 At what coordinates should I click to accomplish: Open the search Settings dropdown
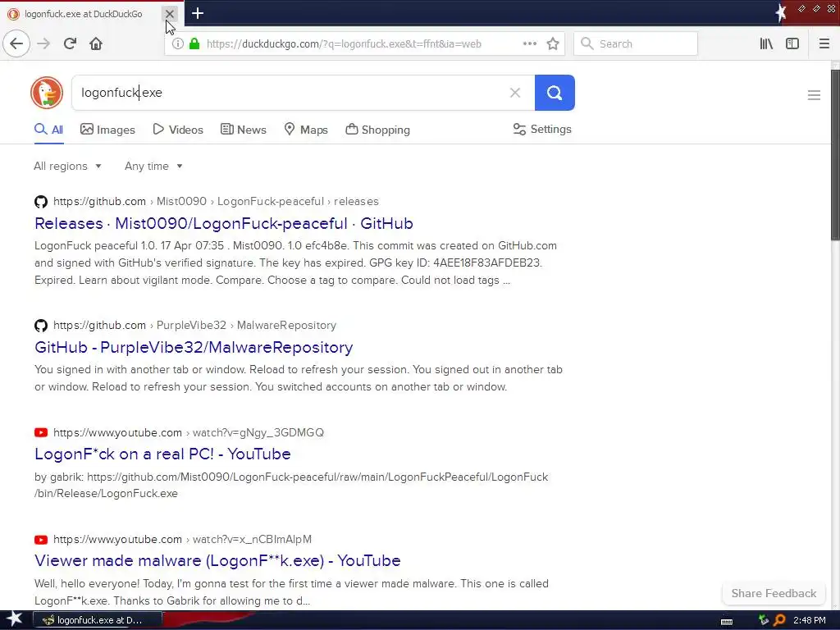(542, 129)
